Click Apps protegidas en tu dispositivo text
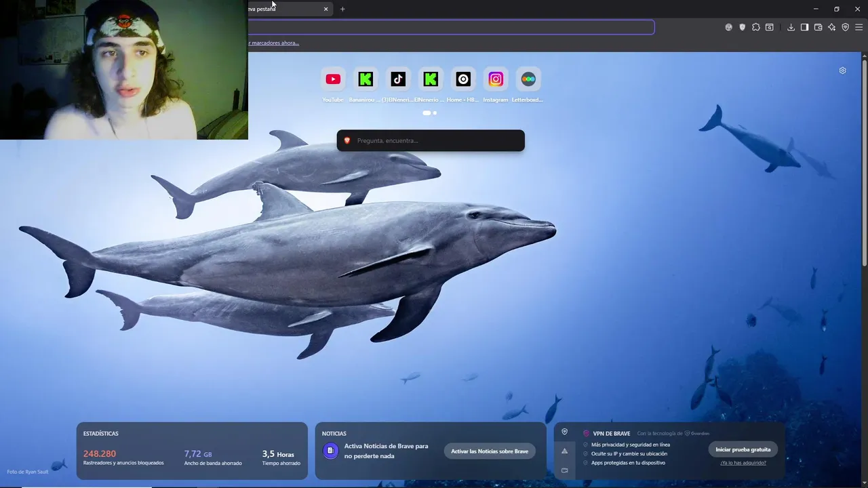 628,463
